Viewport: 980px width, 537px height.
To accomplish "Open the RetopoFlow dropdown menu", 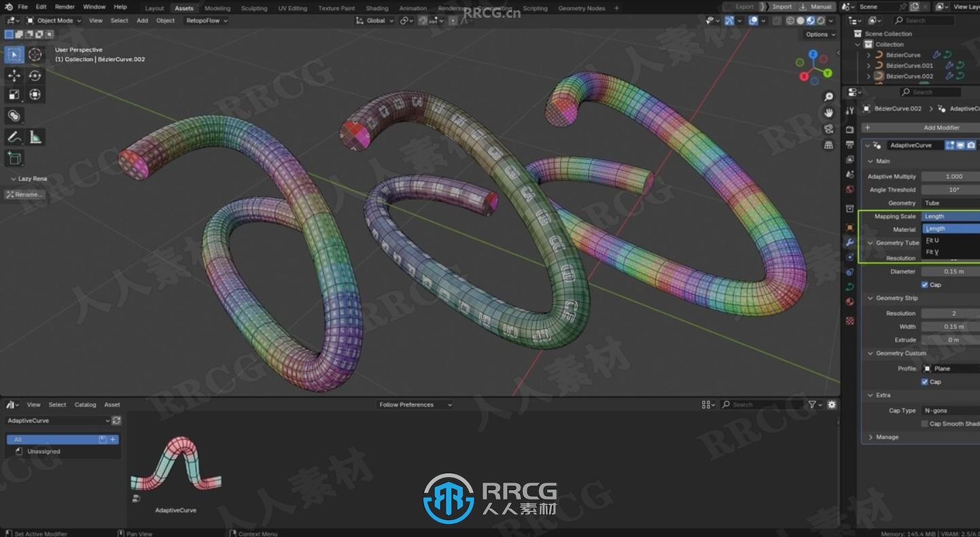I will 207,20.
